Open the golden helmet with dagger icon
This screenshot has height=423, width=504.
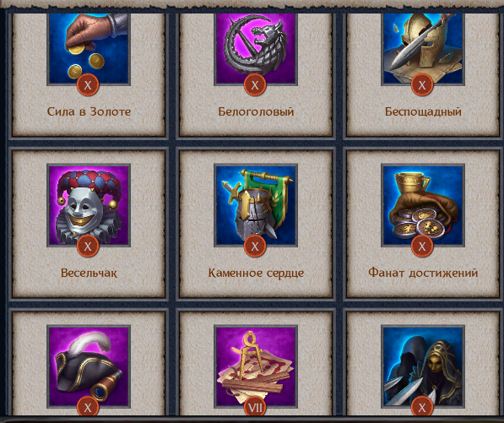pos(423,48)
